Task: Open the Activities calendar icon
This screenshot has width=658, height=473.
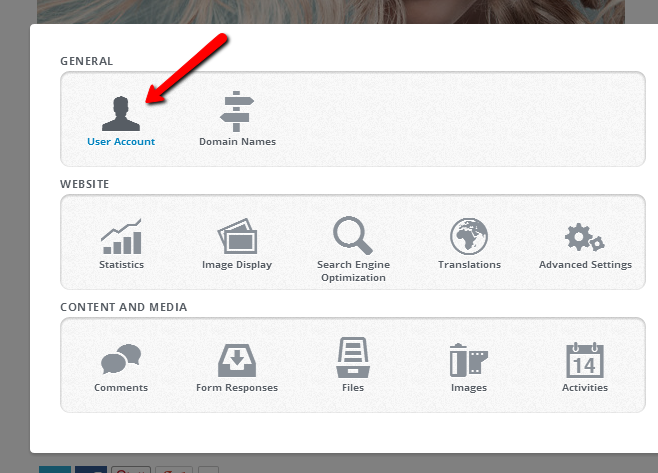Action: point(585,360)
